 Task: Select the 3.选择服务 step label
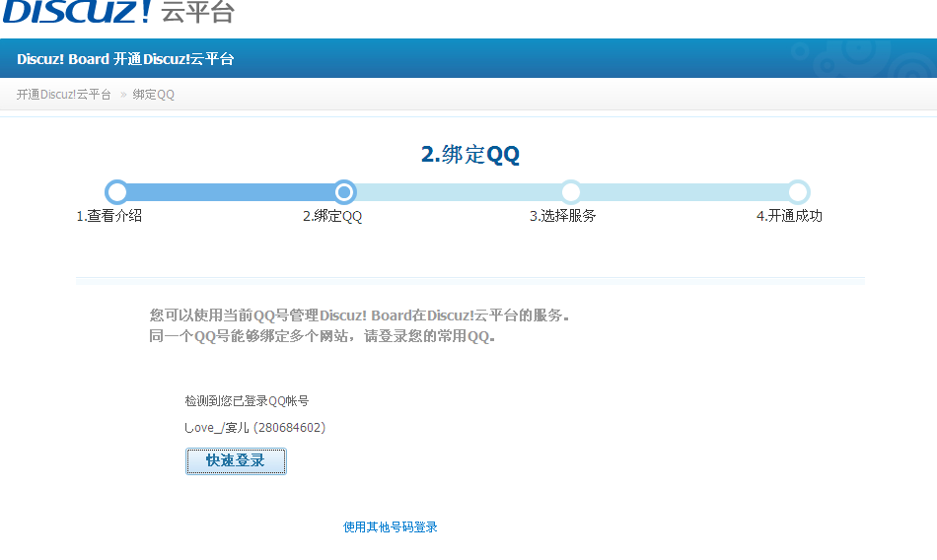pos(563,216)
